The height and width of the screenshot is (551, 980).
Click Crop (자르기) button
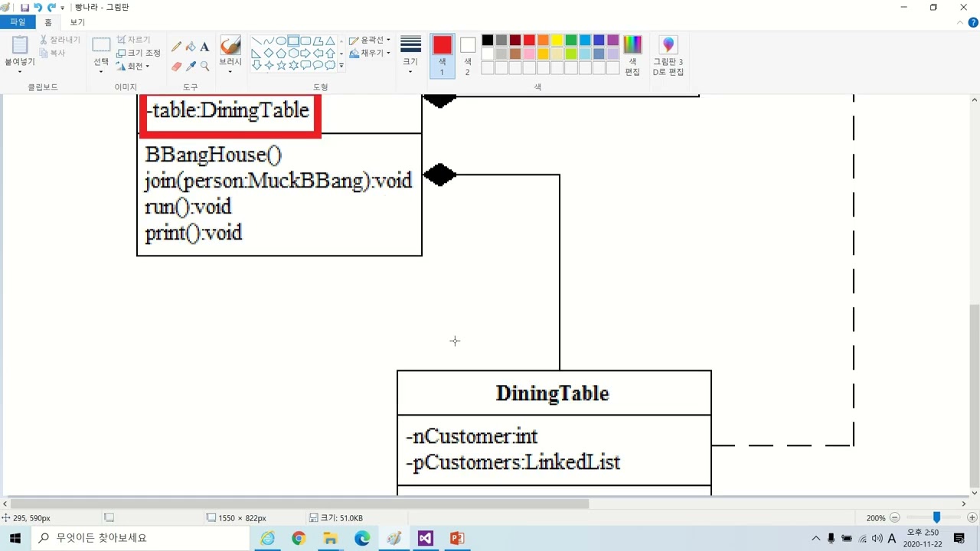133,40
